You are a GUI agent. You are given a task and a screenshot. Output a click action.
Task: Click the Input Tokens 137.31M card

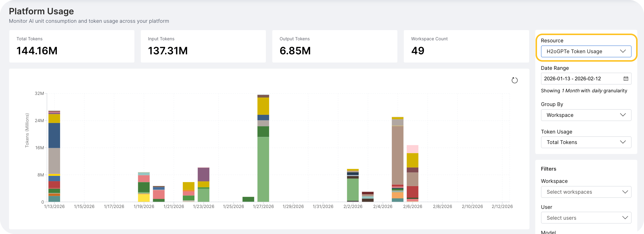pos(203,46)
